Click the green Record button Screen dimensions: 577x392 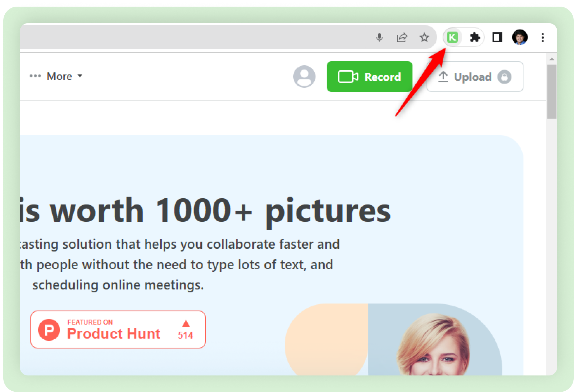pos(369,77)
